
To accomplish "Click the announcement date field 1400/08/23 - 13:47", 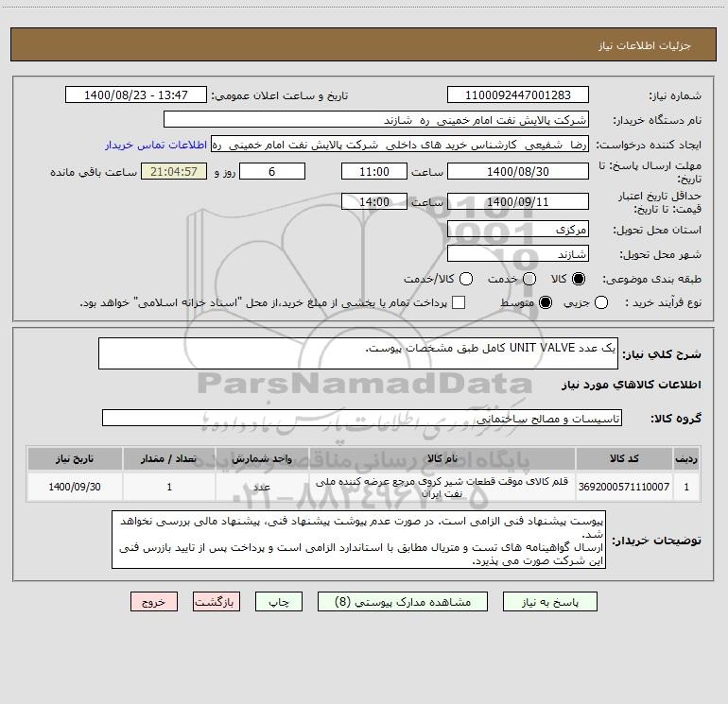I will point(136,94).
